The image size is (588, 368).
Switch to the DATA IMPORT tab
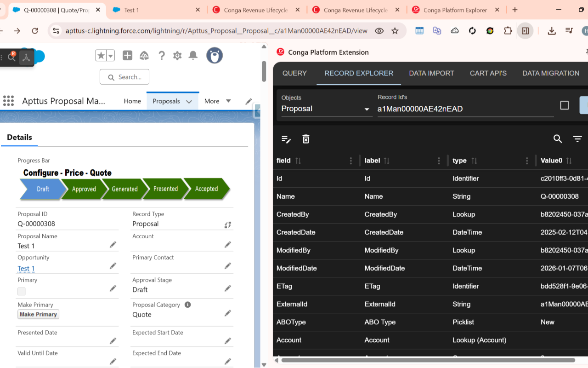[x=431, y=73]
